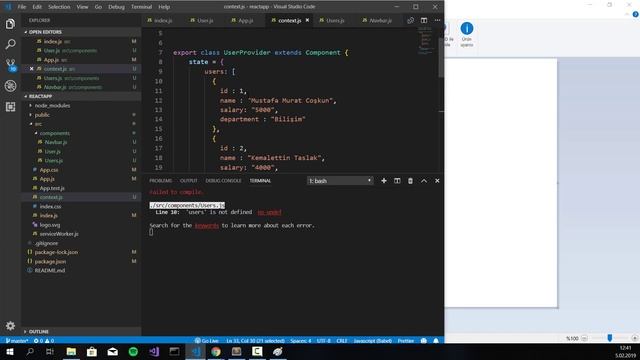The image size is (640, 360).
Task: Open the Source Control view
Action: pyautogui.click(x=11, y=64)
